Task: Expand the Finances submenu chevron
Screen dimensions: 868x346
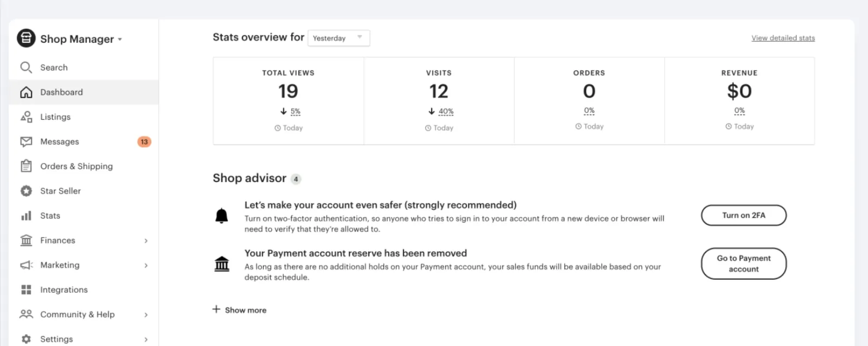Action: (x=146, y=241)
